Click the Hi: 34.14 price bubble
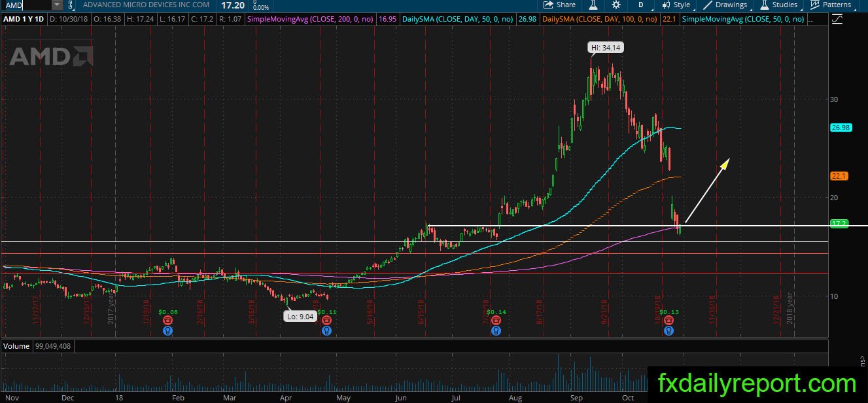 pos(604,47)
